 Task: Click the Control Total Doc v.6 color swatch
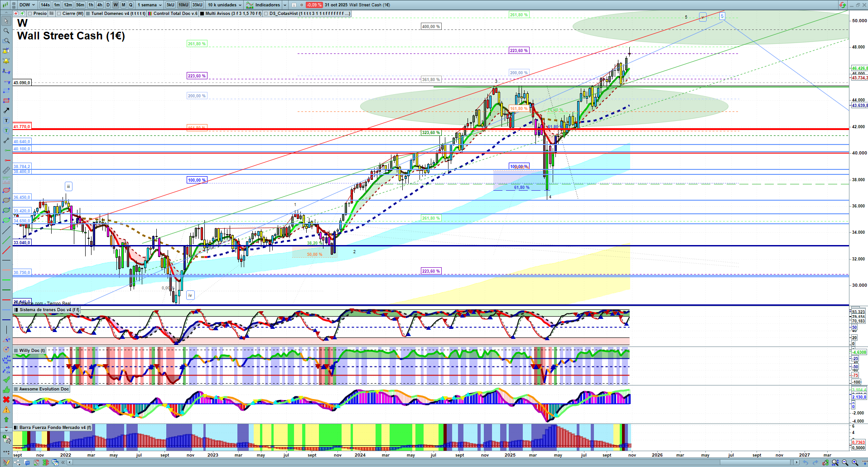coord(150,14)
